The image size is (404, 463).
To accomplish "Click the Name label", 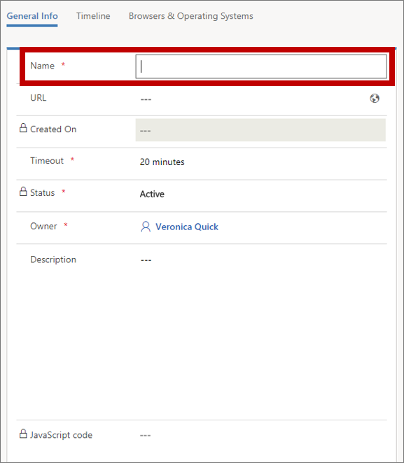I will [42, 66].
